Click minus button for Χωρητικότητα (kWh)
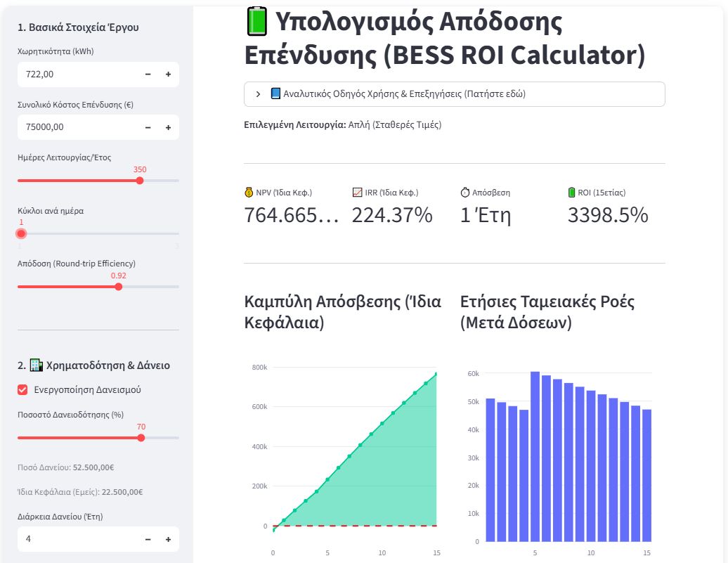 click(148, 75)
